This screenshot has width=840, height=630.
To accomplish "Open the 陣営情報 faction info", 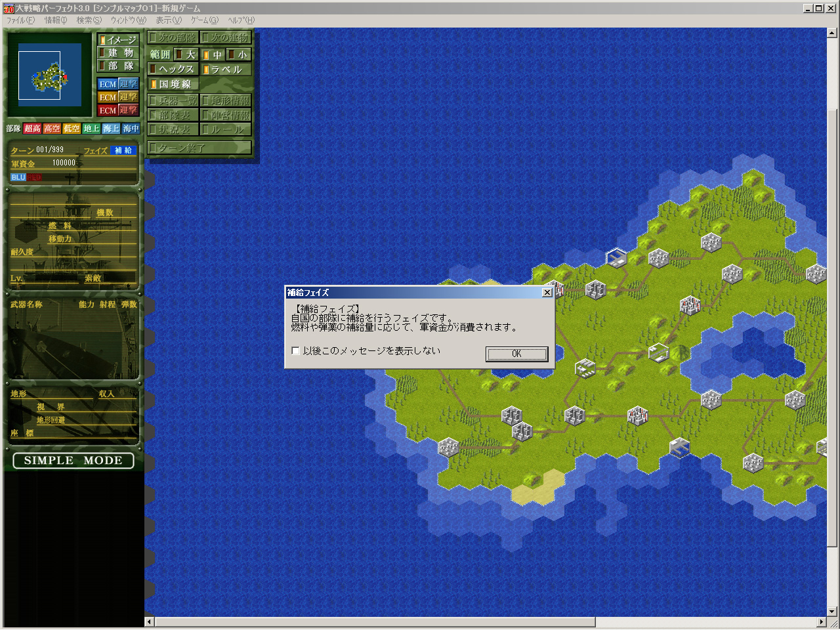I will 226,115.
